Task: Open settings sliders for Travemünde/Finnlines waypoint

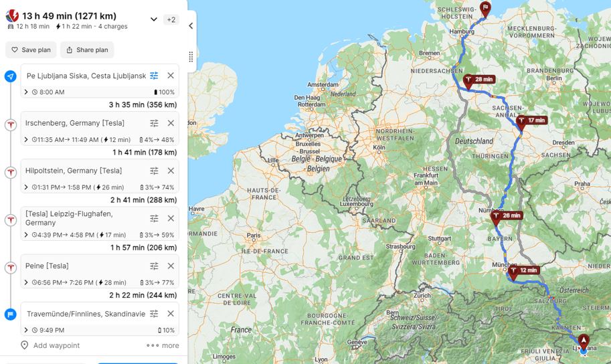Action: [x=155, y=313]
